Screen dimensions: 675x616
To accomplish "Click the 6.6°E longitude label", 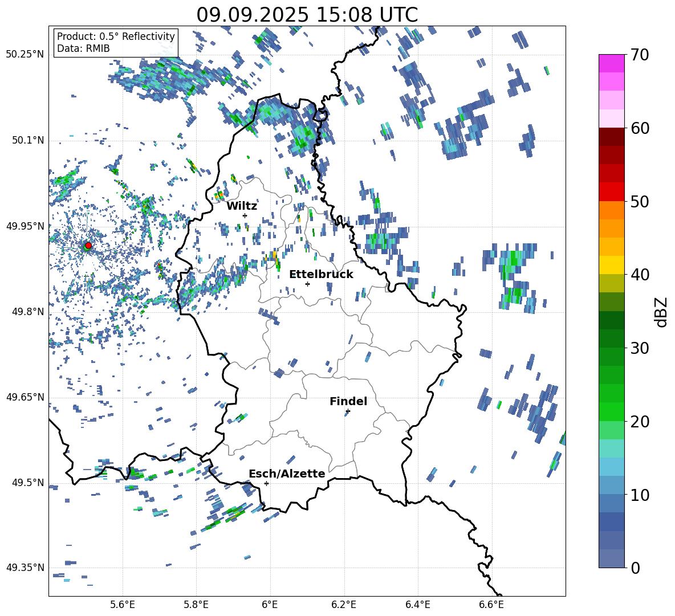I will click(491, 605).
